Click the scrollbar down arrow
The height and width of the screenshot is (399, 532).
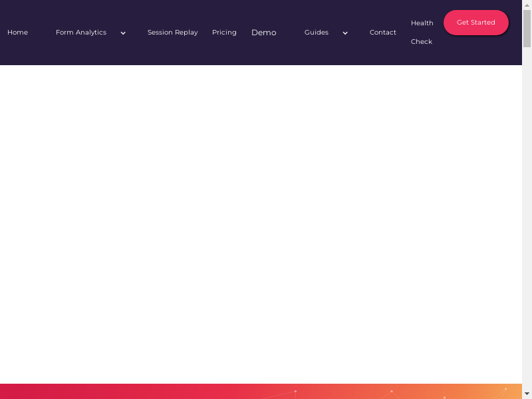click(x=527, y=394)
